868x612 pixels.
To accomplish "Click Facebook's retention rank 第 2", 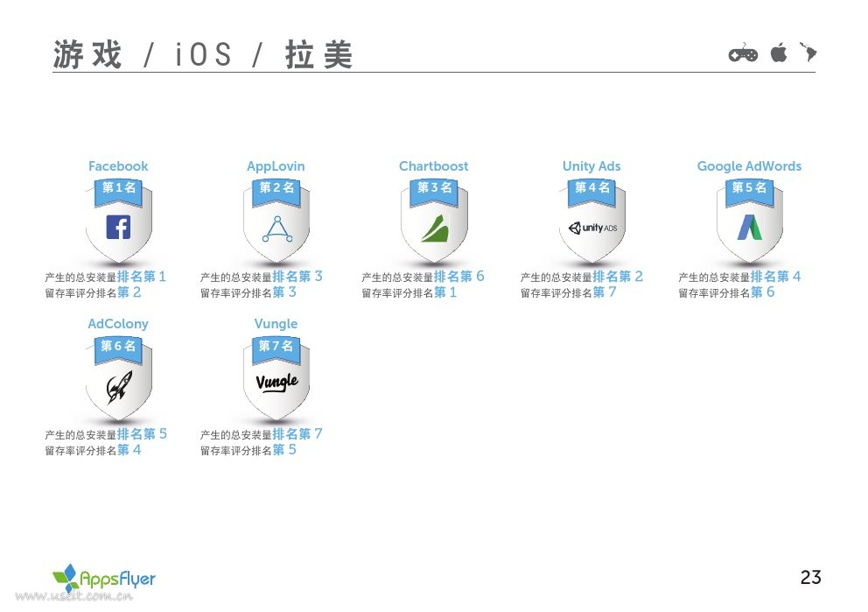I will (129, 292).
